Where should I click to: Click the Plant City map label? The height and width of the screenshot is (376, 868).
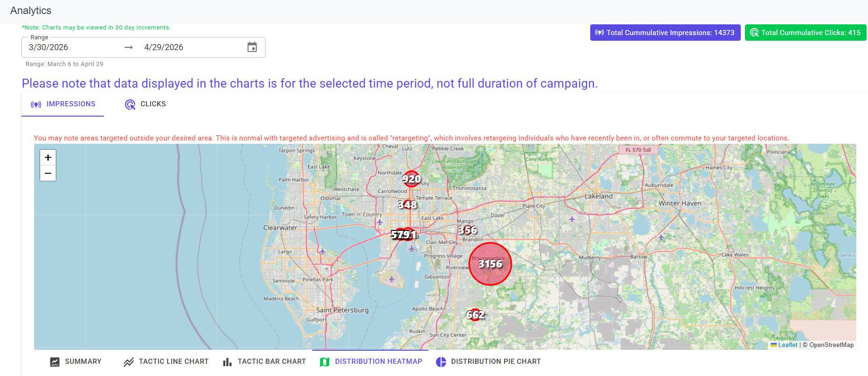(534, 206)
